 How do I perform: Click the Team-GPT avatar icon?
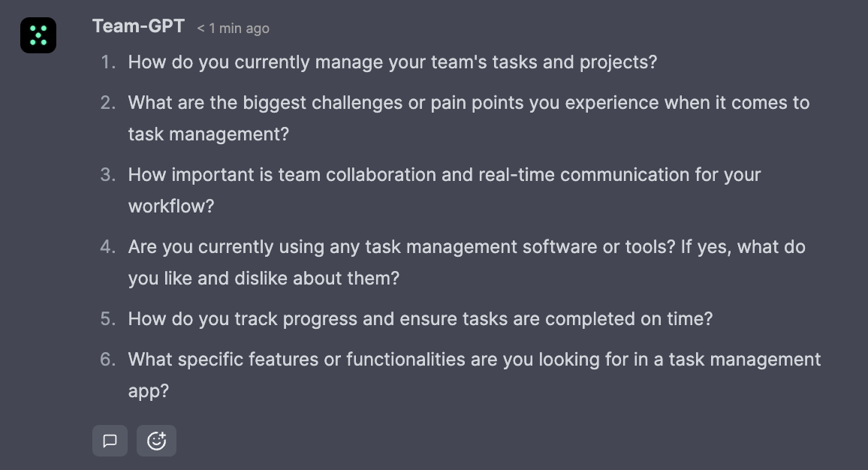(x=38, y=35)
